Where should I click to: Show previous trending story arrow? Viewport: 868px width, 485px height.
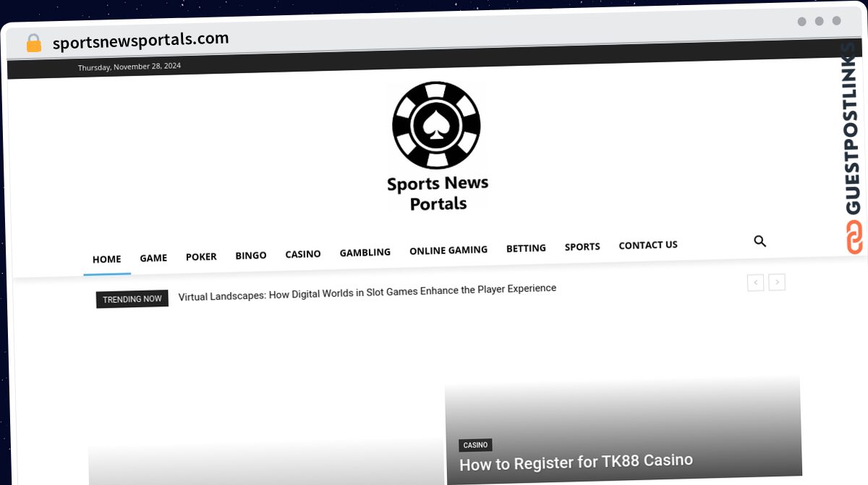coord(755,282)
